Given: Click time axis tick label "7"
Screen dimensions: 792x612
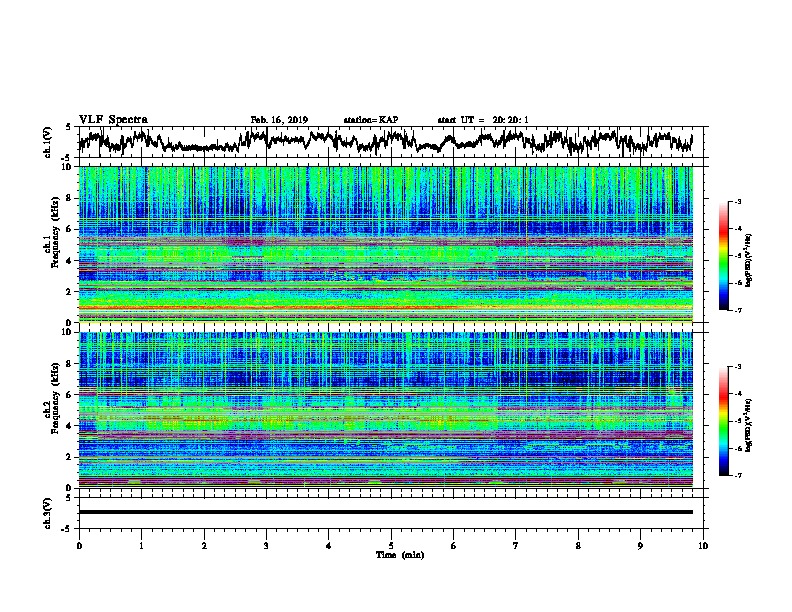Looking at the screenshot, I should point(516,546).
